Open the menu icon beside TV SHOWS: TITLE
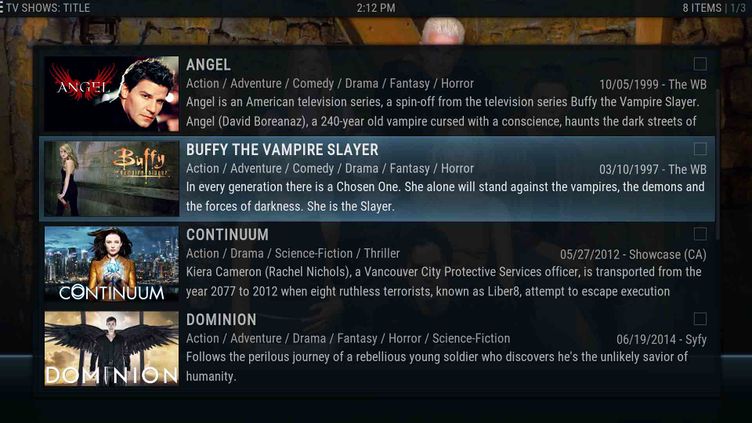The width and height of the screenshot is (752, 423). point(1,8)
